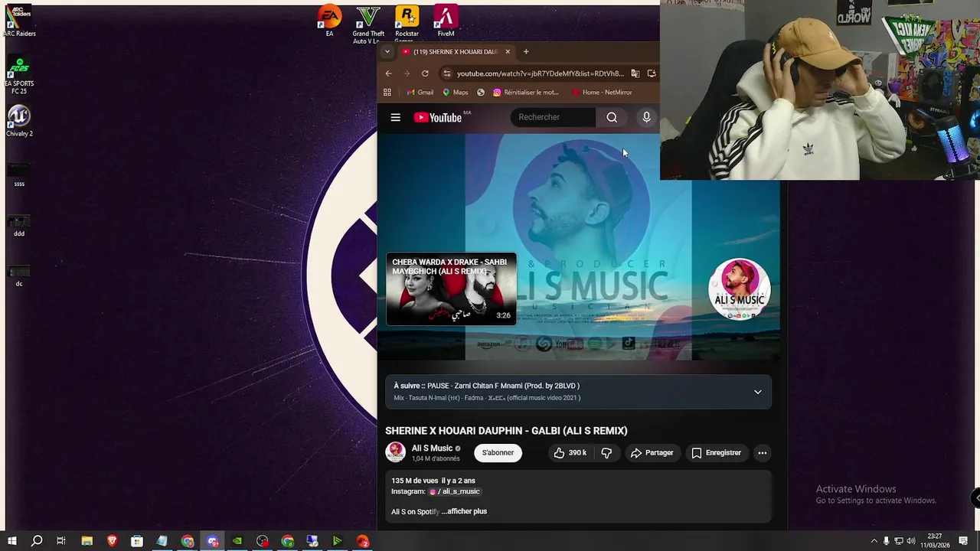Subscribe using the S'abonner button

pos(498,453)
